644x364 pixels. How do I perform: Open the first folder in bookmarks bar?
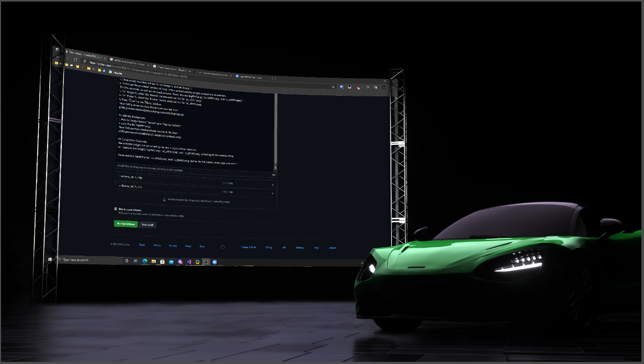click(56, 63)
